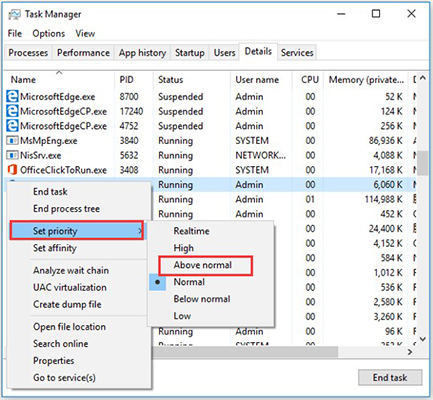Click the Edge icon for PID 4752
The width and height of the screenshot is (433, 400).
coord(12,126)
